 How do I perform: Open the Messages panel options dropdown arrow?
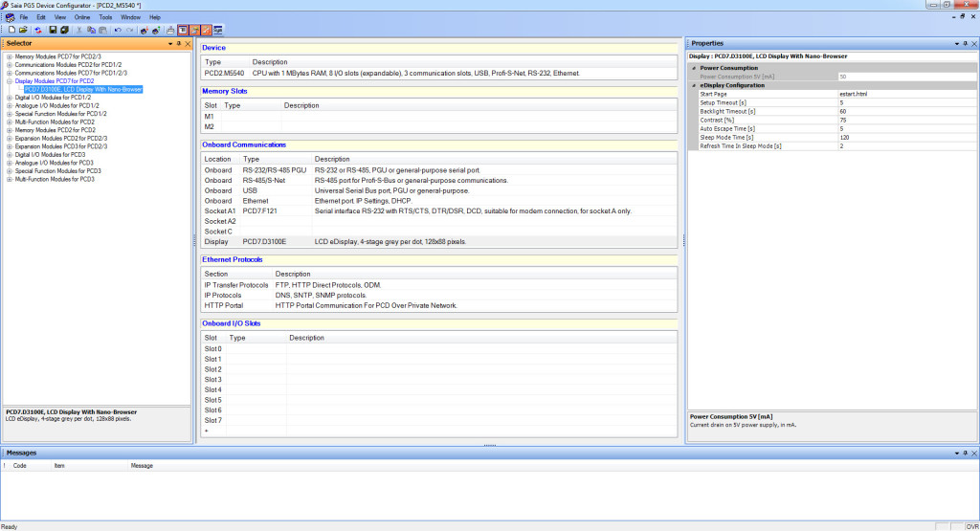tap(956, 453)
